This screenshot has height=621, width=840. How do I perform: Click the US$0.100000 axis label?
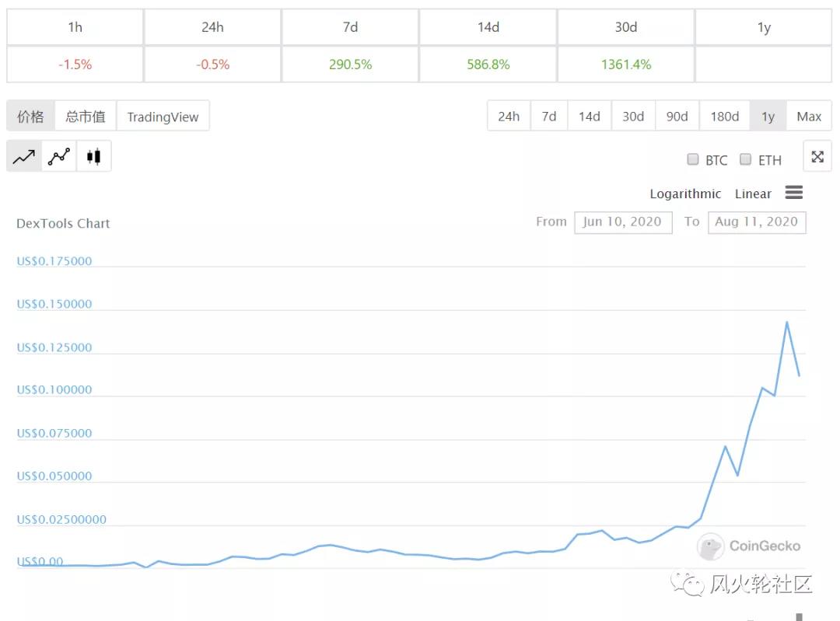coord(54,389)
